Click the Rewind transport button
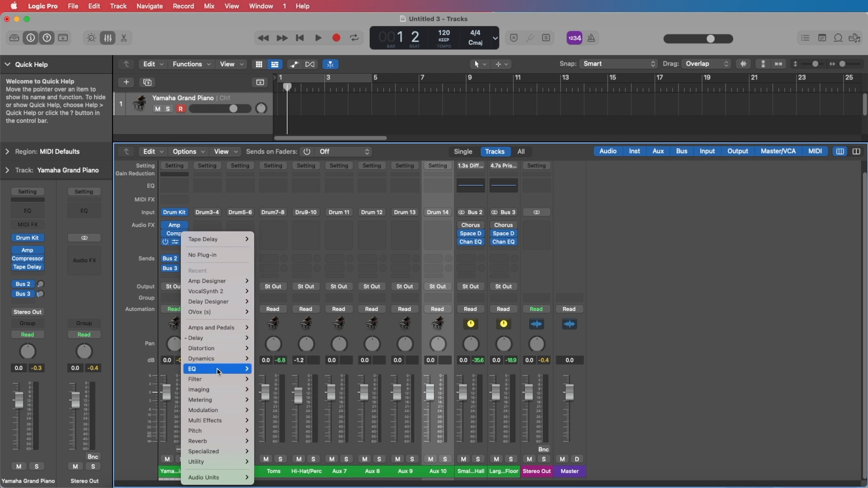The height and width of the screenshot is (488, 868). coord(263,38)
